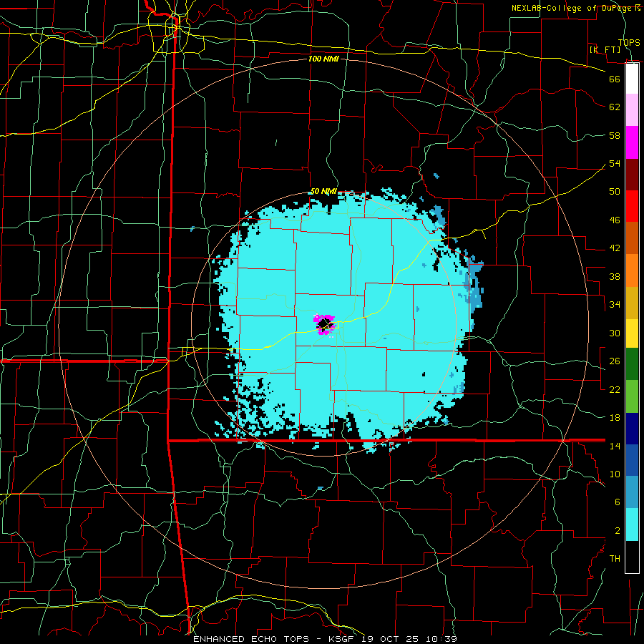This screenshot has height=644, width=644.
Task: Click the cyan 10 kft legend swatch
Action: pyautogui.click(x=632, y=524)
